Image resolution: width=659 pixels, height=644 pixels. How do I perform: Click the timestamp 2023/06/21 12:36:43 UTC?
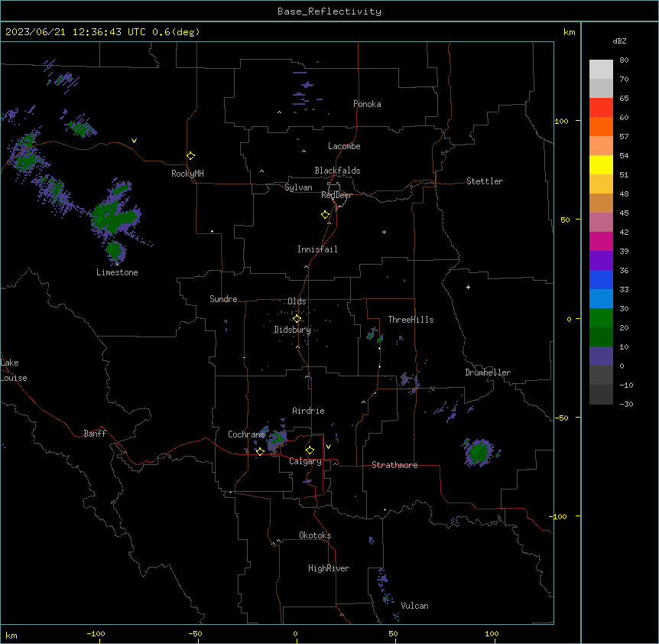coord(75,32)
